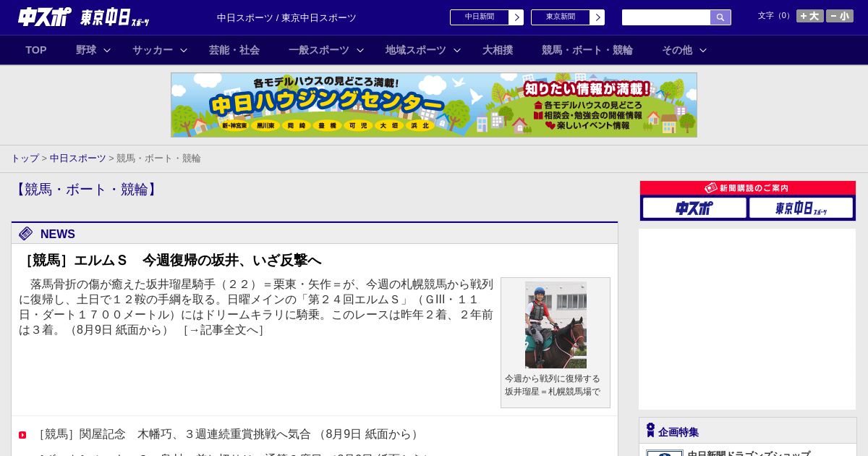
Task: Decrease text size with －小 button
Action: (840, 16)
